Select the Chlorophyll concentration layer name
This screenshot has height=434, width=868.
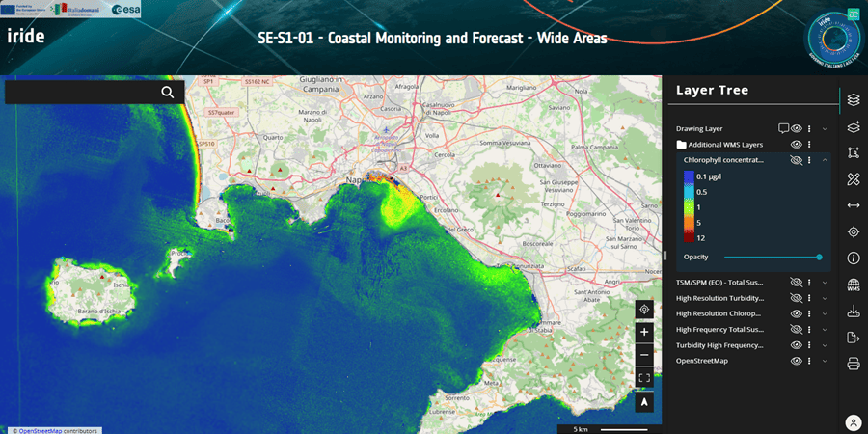[x=723, y=160]
